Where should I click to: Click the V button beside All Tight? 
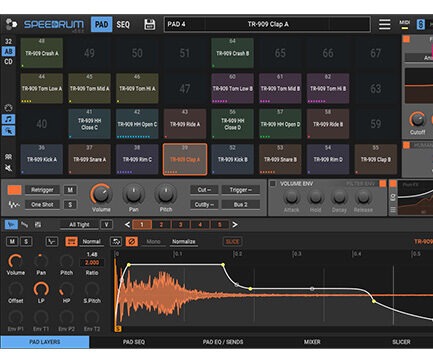point(106,225)
